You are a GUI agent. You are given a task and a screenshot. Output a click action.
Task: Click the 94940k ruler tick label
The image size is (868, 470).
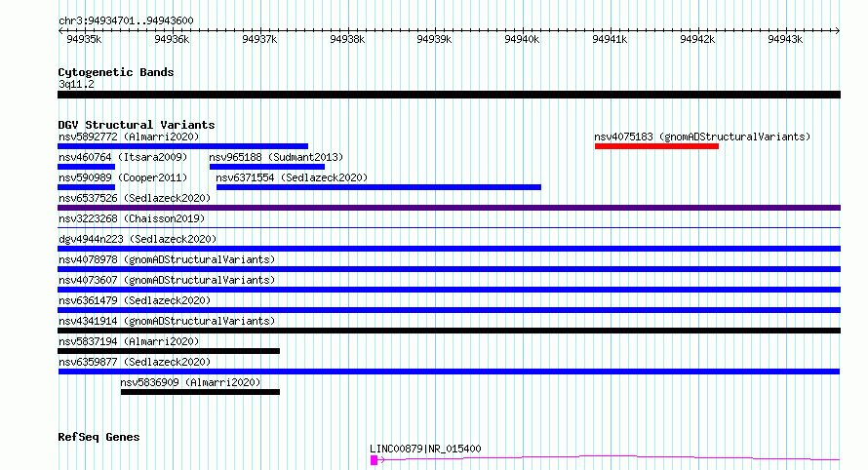click(522, 39)
